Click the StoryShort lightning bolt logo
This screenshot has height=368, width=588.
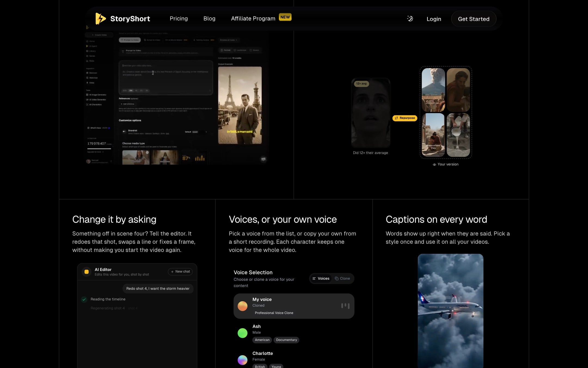(100, 19)
